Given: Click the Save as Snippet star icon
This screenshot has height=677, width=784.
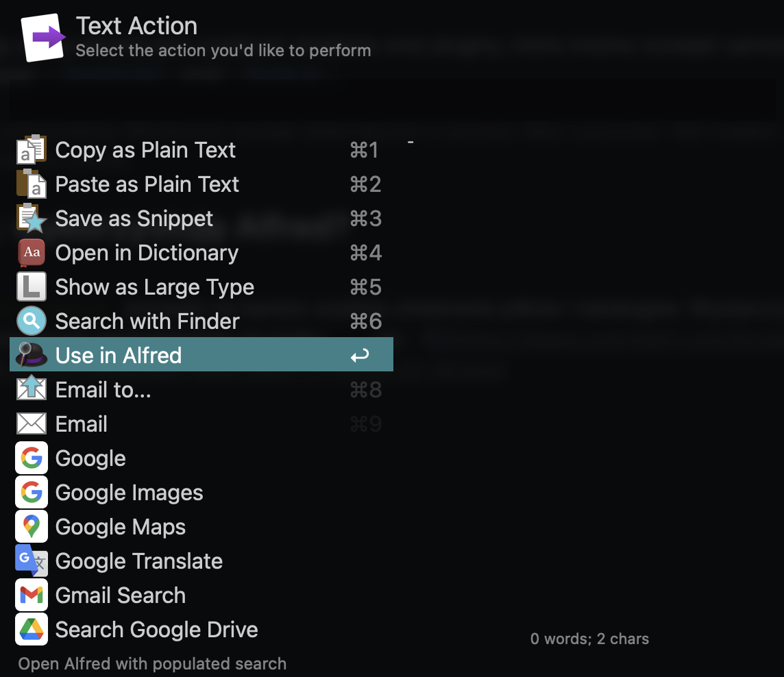Looking at the screenshot, I should point(32,218).
